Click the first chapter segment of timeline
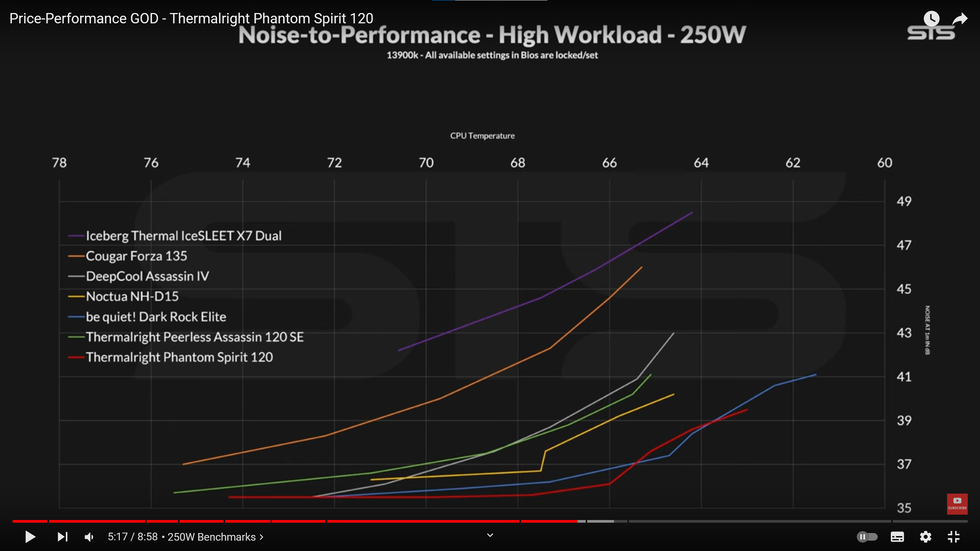980x551 pixels. [30, 521]
